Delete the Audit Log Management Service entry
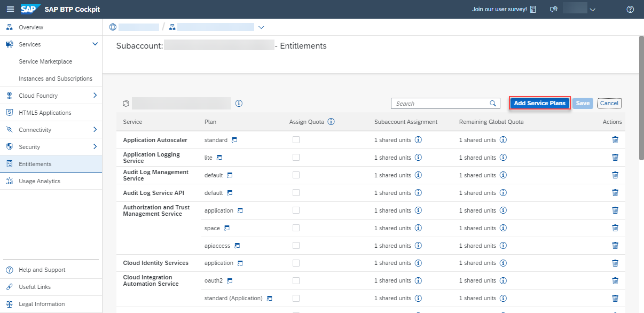This screenshot has width=644, height=313. click(615, 175)
